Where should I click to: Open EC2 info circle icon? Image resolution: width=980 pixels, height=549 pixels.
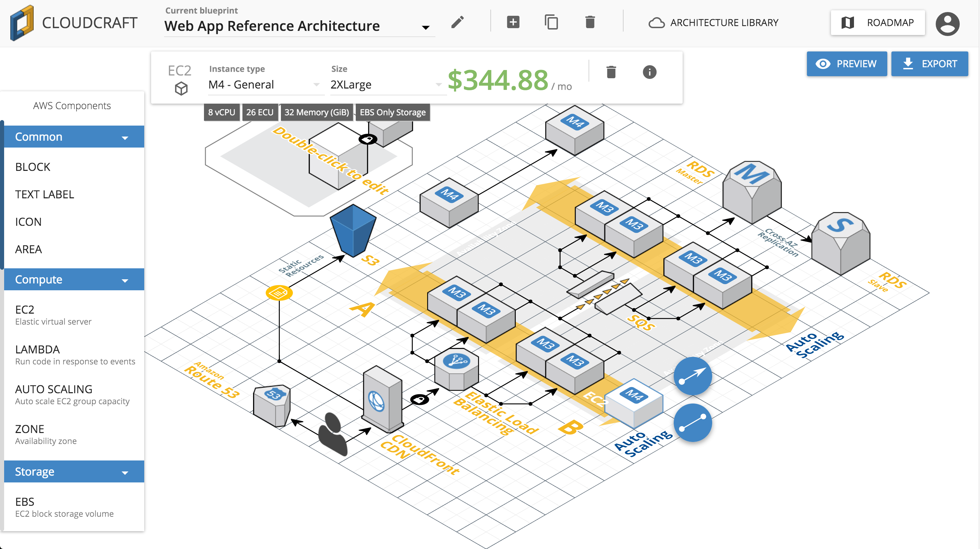(649, 72)
